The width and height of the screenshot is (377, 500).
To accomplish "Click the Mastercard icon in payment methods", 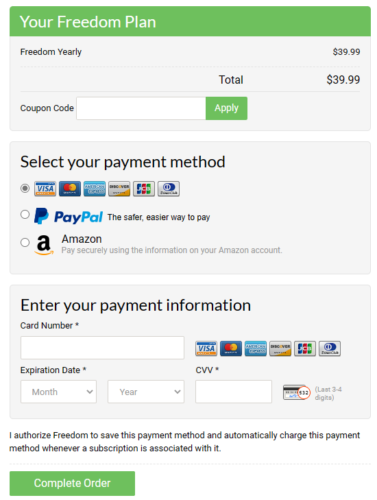I will click(70, 189).
